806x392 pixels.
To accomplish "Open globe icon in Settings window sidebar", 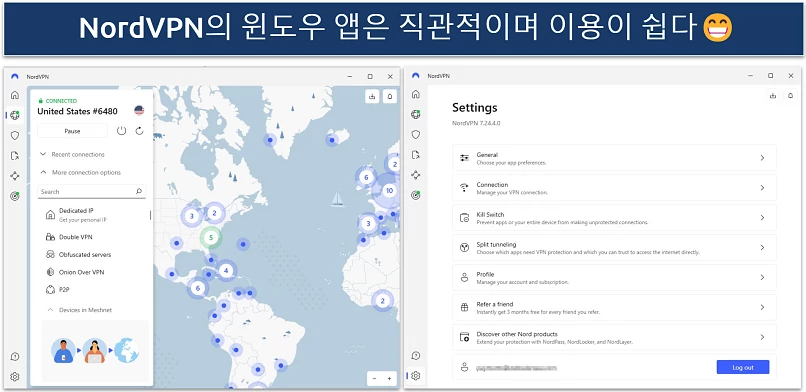I will click(x=416, y=115).
